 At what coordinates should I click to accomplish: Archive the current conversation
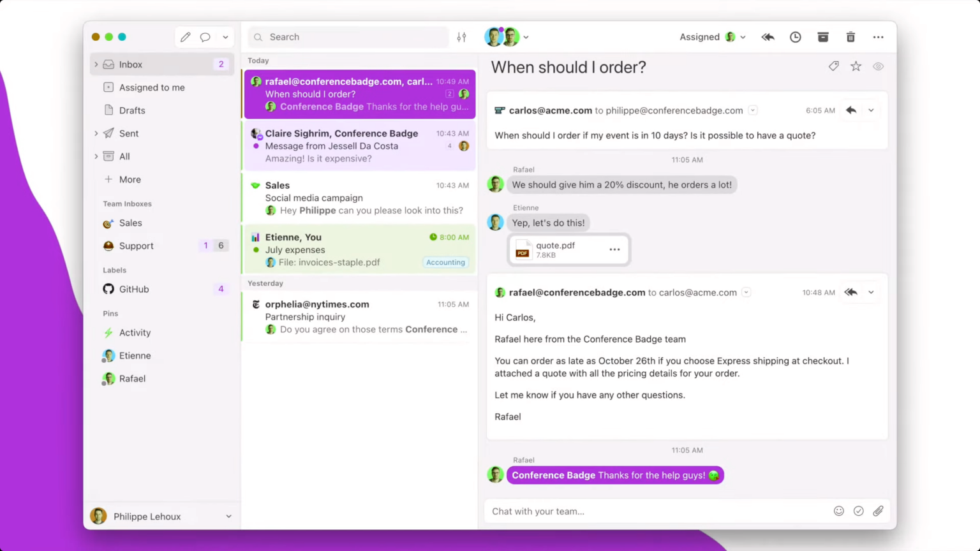click(x=822, y=37)
